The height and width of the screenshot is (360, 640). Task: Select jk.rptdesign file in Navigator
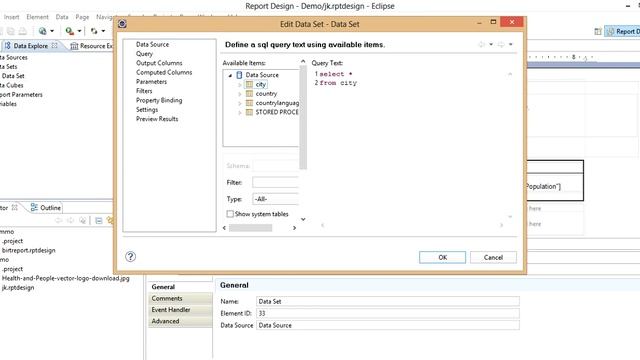[x=18, y=287]
